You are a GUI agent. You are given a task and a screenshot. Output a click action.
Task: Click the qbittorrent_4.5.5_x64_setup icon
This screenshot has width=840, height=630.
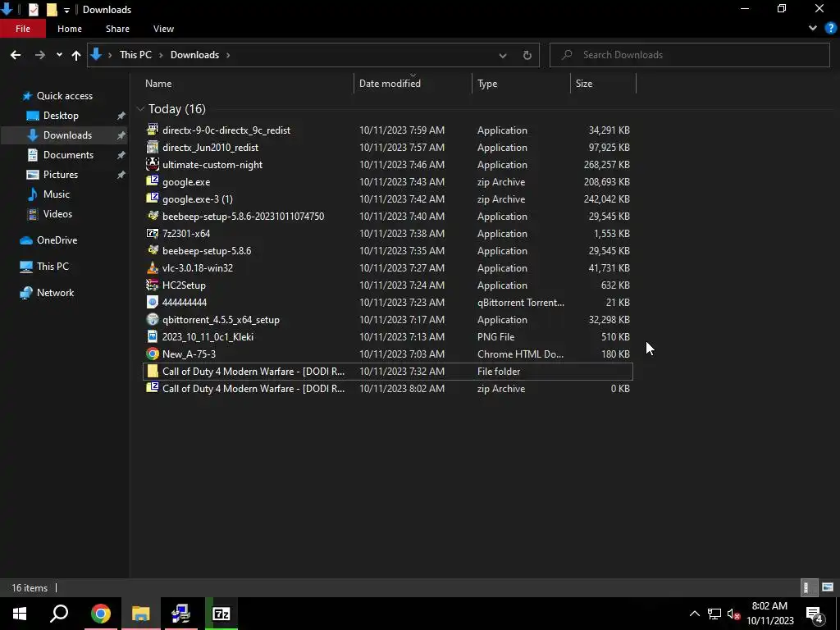[x=153, y=319]
